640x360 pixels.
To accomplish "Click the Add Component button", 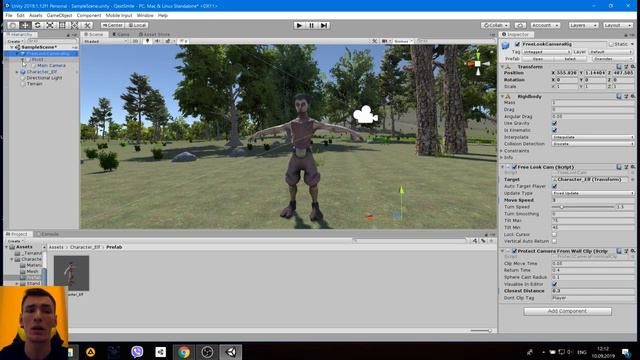I will [567, 311].
